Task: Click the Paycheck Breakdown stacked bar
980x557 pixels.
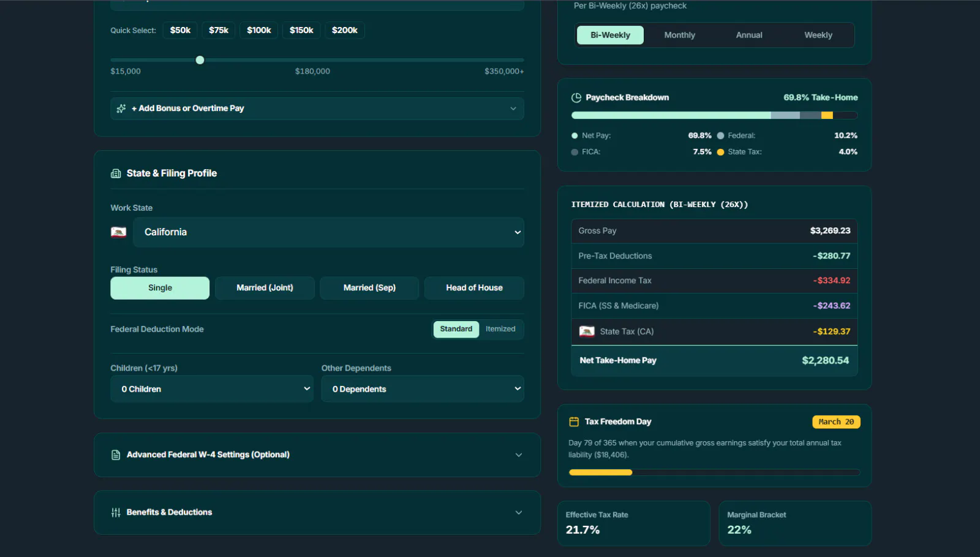Action: pos(714,115)
